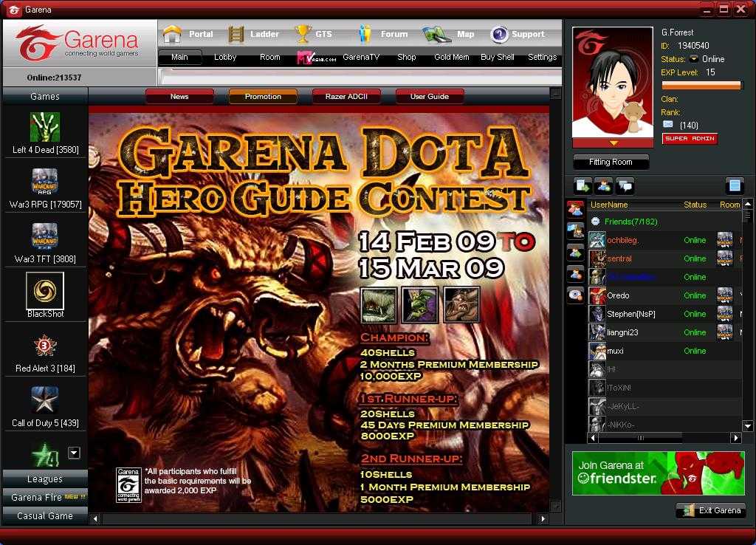Click the arrow below the avatar picture
The image size is (756, 545).
pos(614,143)
